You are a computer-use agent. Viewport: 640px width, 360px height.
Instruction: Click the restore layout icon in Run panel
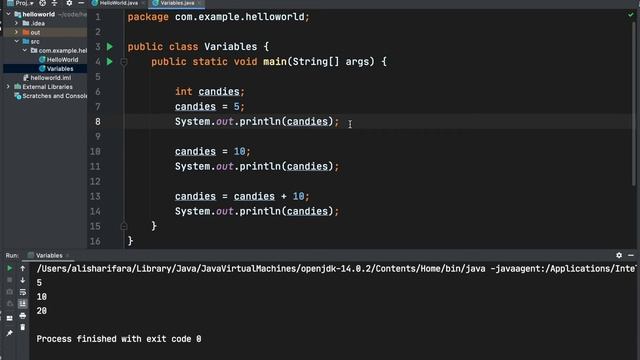pyautogui.click(x=9, y=318)
